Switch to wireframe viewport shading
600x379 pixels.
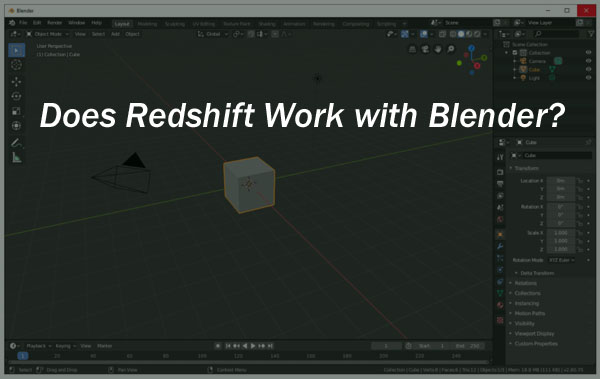(x=453, y=34)
